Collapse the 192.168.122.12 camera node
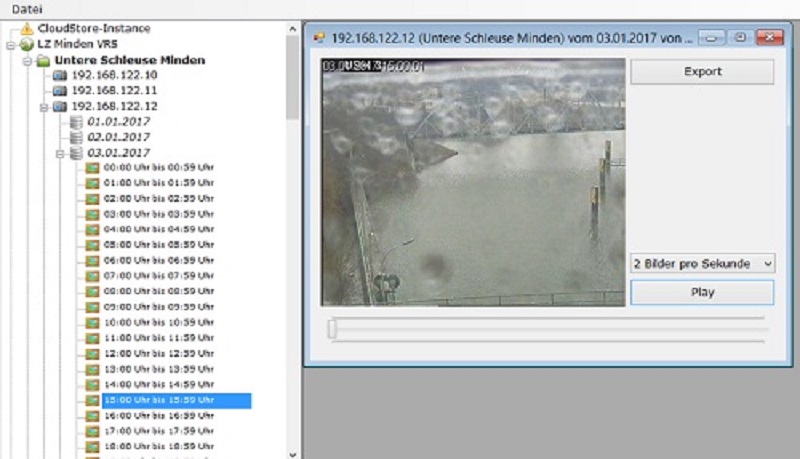Screen dimensions: 800x459 click(44, 107)
